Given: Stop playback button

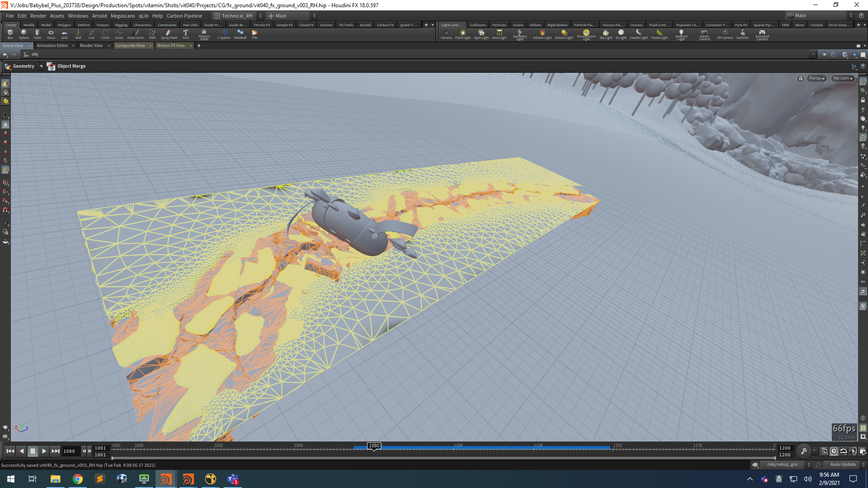Looking at the screenshot, I should (x=33, y=451).
